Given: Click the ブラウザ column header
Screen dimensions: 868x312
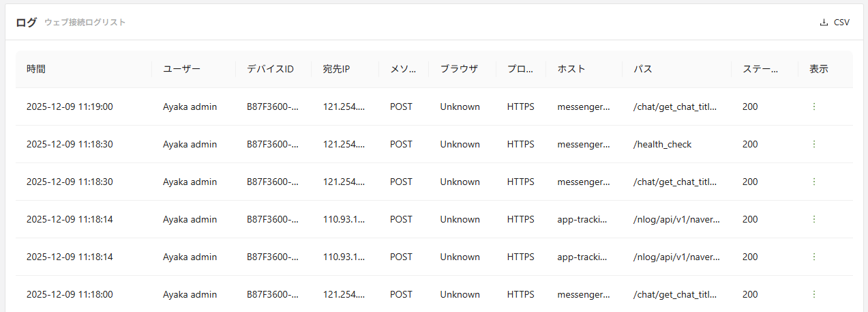Looking at the screenshot, I should pos(459,69).
